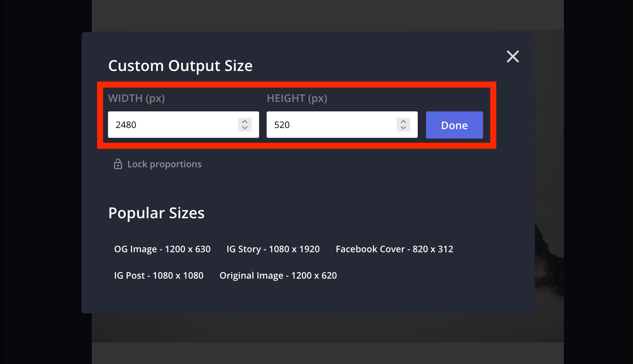The width and height of the screenshot is (633, 364).
Task: Decrease width with the down arrow
Action: (x=245, y=128)
